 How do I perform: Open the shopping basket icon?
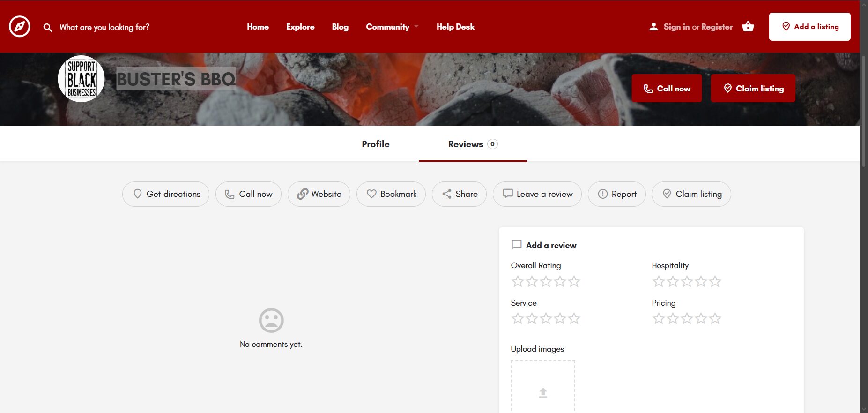point(748,27)
